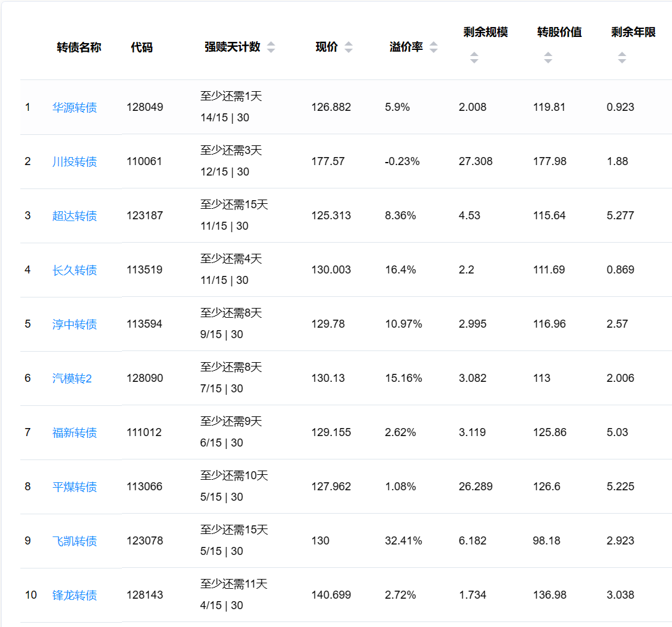Click the 超达转债 link
The width and height of the screenshot is (672, 627).
point(75,216)
